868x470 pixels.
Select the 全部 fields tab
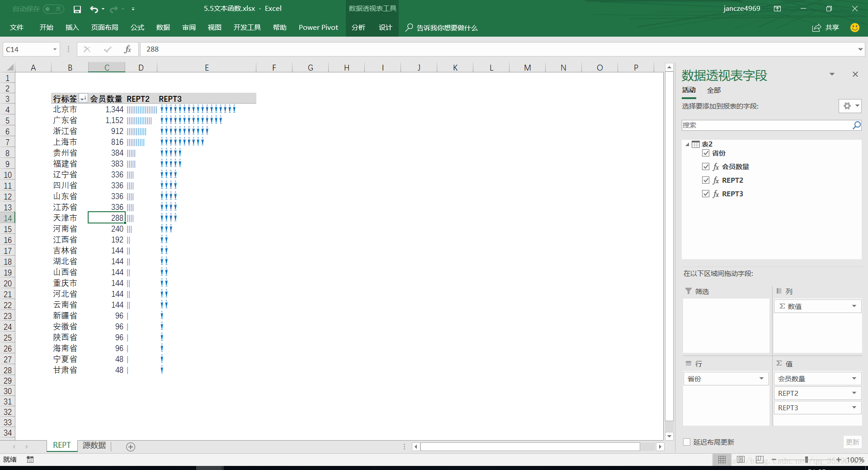coord(714,90)
